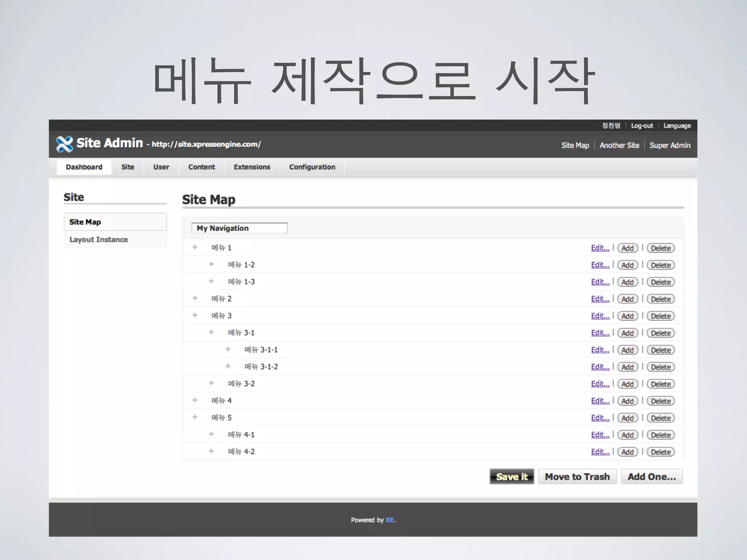This screenshot has width=747, height=560.
Task: Click the XE logo icon beside Site Admin
Action: point(65,144)
